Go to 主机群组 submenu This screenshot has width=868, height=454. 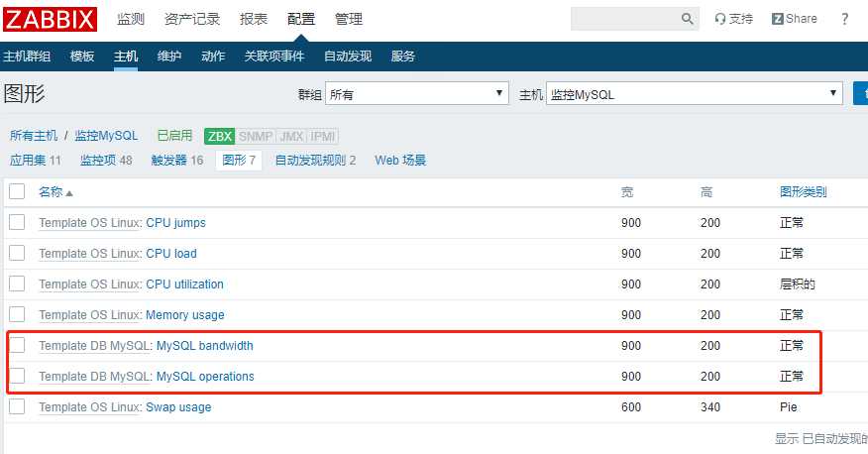click(x=27, y=57)
